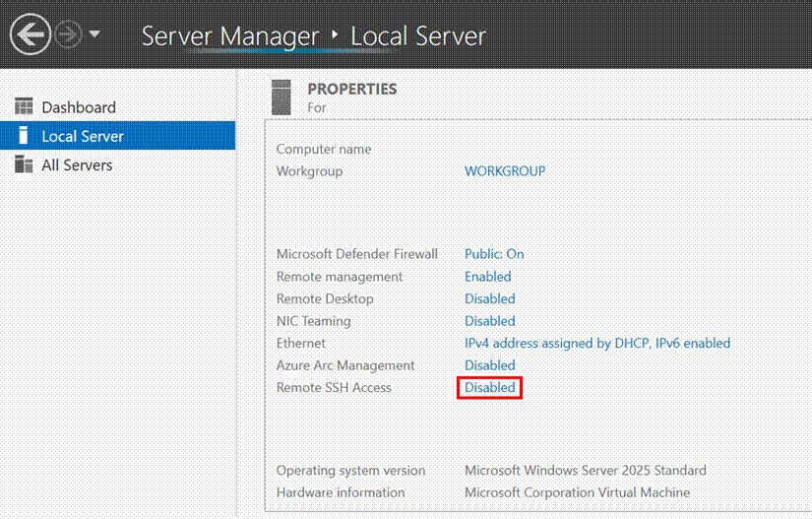
Task: Open Microsoft Defender Firewall 'Public: On' setting
Action: click(x=494, y=254)
